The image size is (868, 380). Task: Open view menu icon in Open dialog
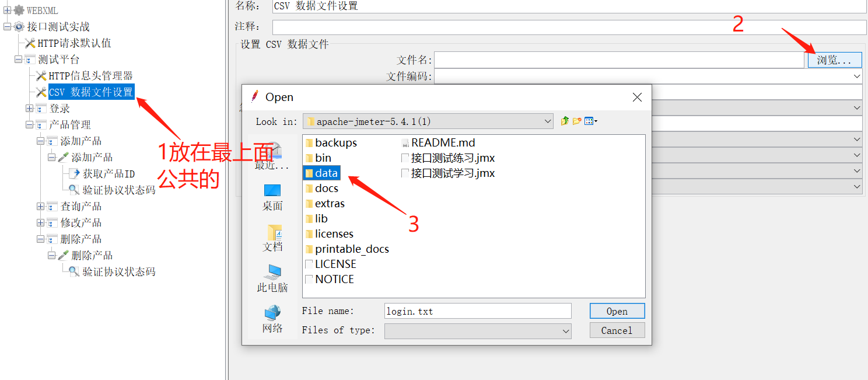pos(591,121)
